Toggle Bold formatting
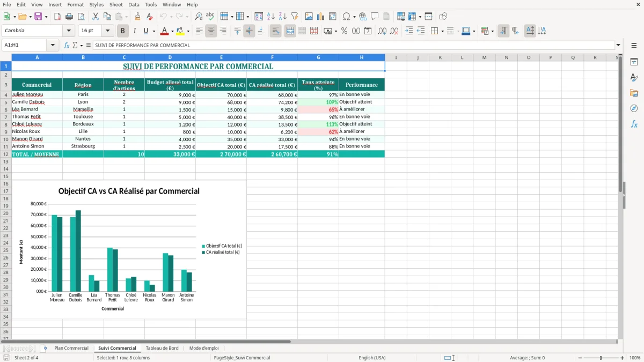This screenshot has width=644, height=362. pyautogui.click(x=122, y=31)
